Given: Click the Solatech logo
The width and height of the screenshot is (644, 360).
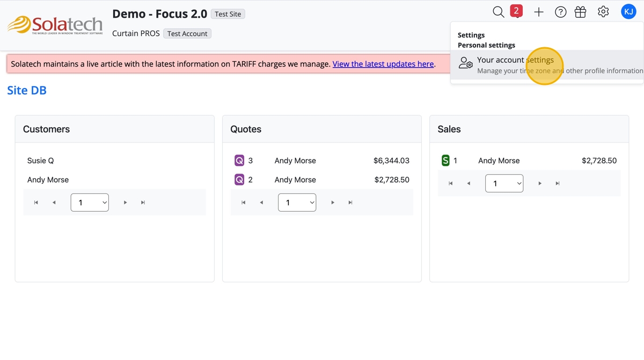Looking at the screenshot, I should tap(55, 25).
